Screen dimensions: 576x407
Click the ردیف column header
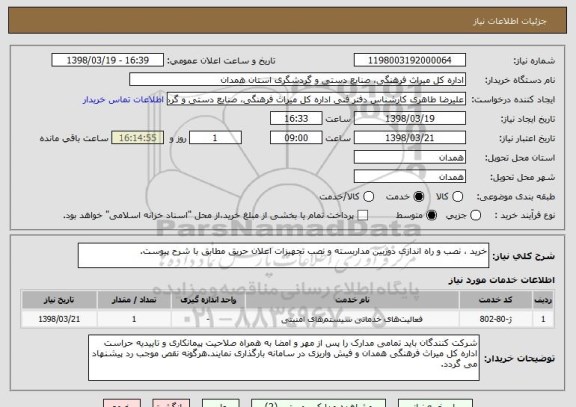click(543, 300)
